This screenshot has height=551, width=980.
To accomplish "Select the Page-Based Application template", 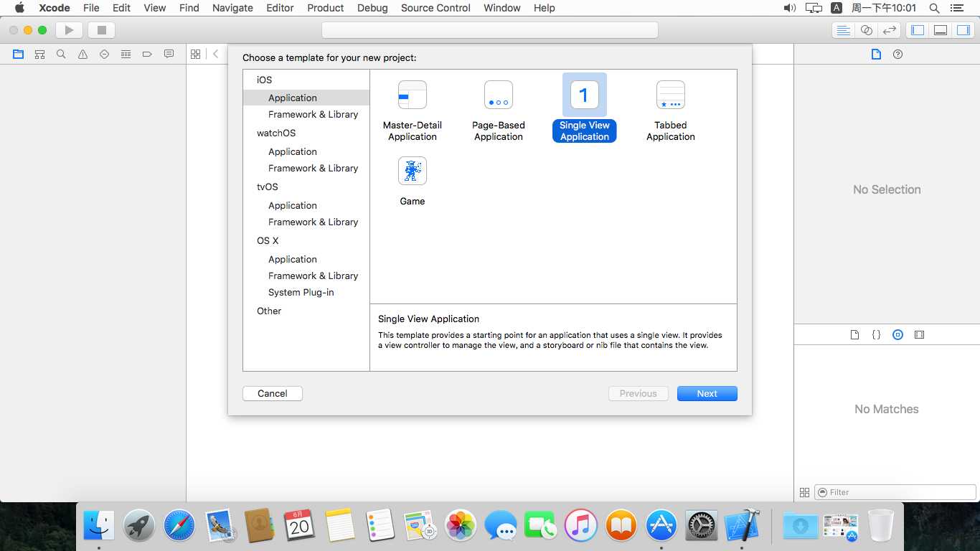I will click(499, 110).
